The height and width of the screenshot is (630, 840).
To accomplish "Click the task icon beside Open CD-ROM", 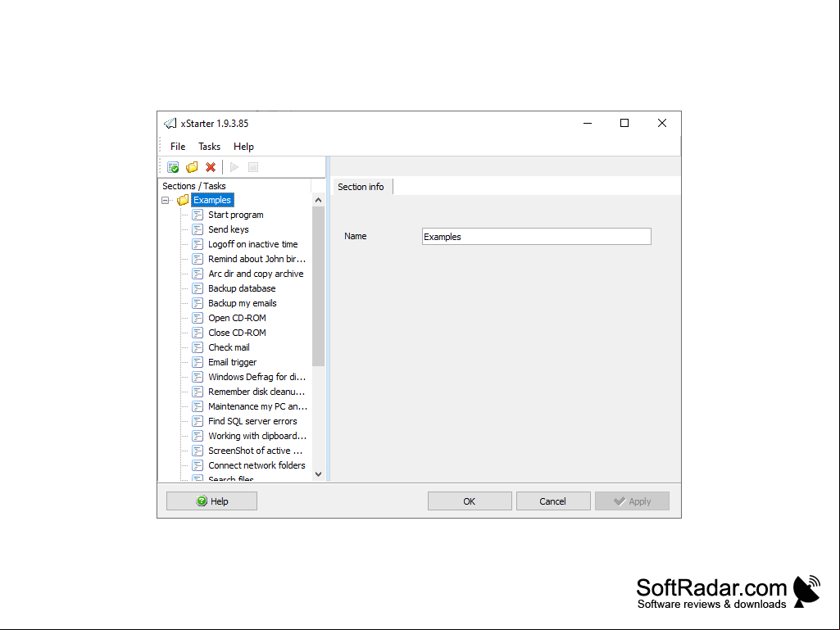I will coord(198,318).
